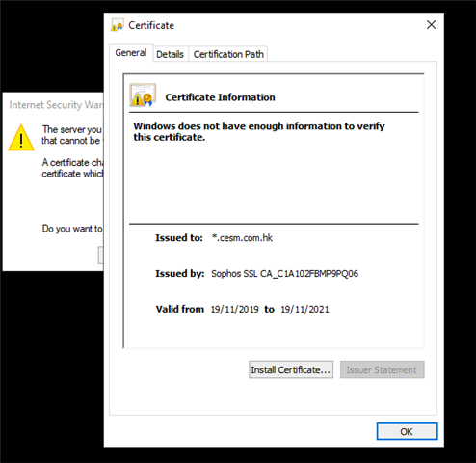Click the yellow warning triangle in Internet Security Warning

click(21, 138)
